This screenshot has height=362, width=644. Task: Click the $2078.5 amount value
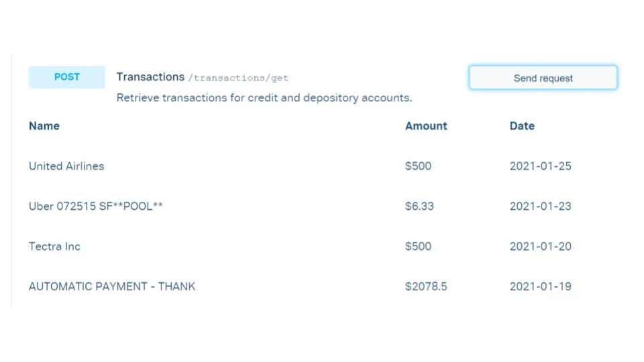(426, 287)
